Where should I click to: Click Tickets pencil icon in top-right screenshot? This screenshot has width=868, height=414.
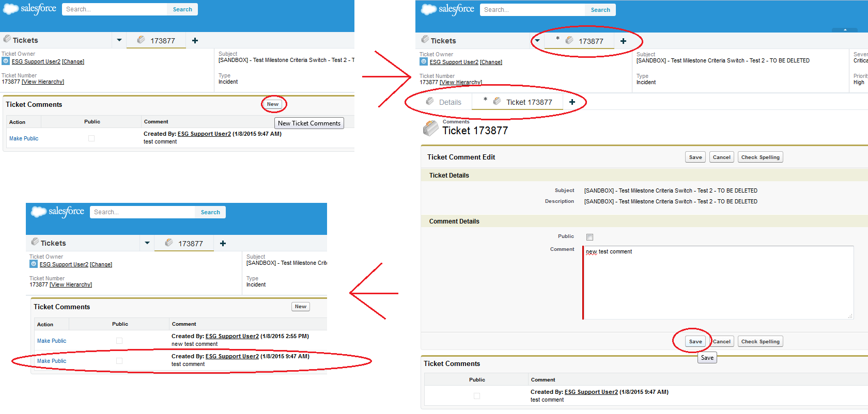coord(425,39)
